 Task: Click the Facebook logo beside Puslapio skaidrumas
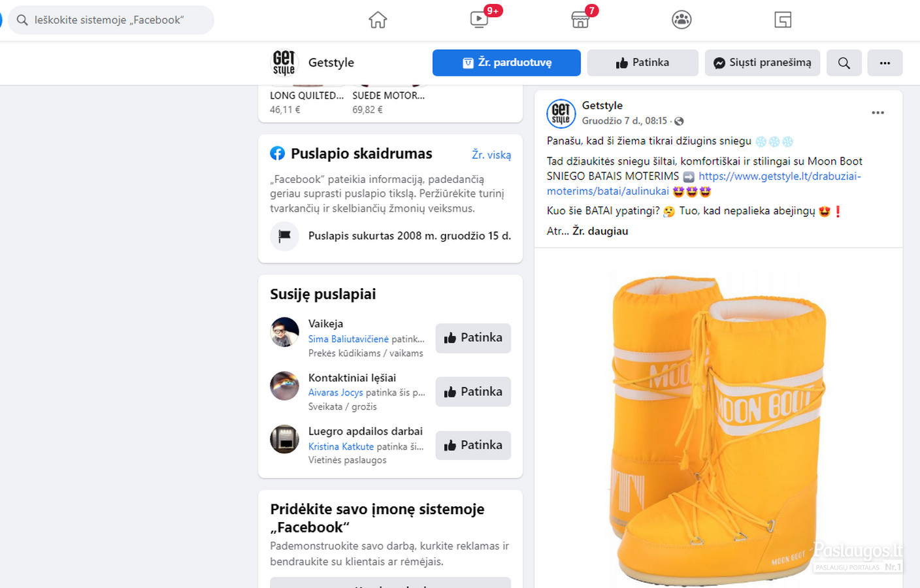277,154
